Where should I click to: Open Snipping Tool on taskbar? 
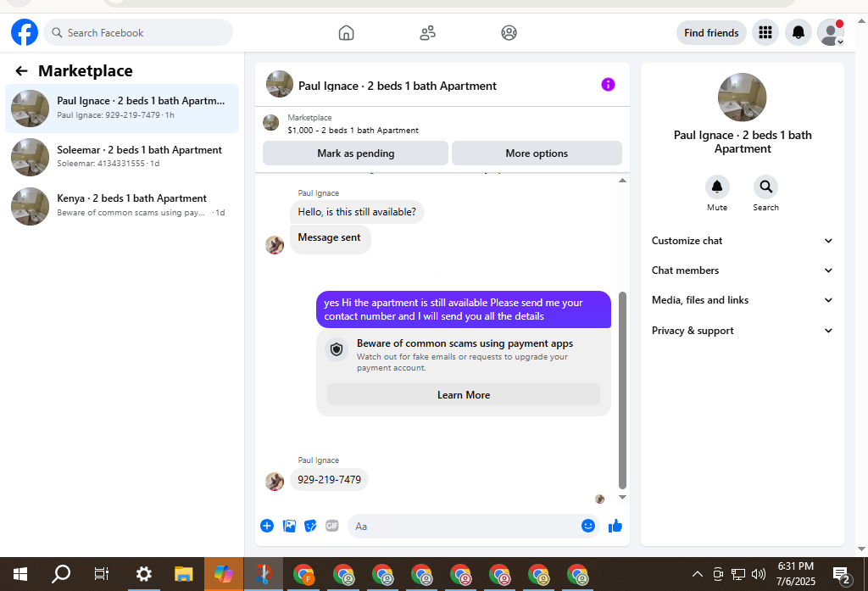264,574
